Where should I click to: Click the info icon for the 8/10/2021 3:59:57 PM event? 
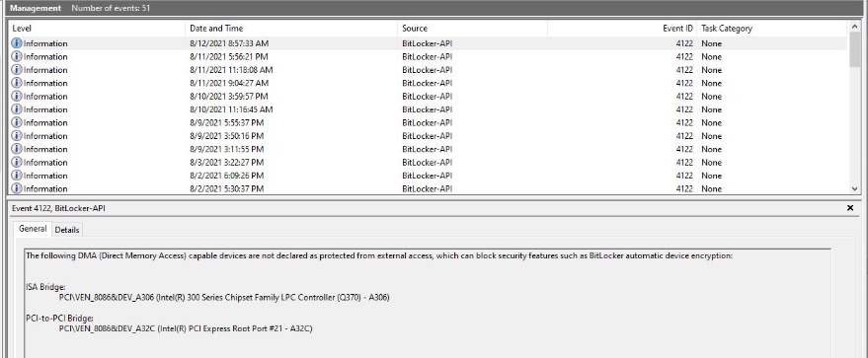click(x=17, y=96)
